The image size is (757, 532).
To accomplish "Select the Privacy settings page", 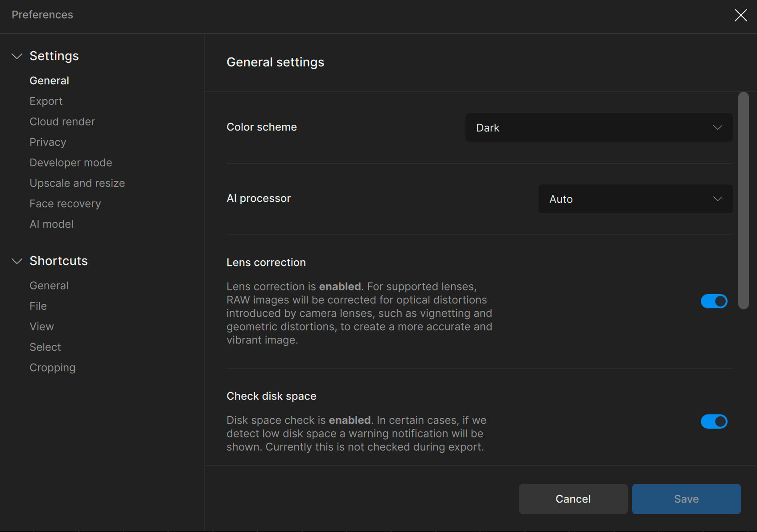I will (x=48, y=142).
